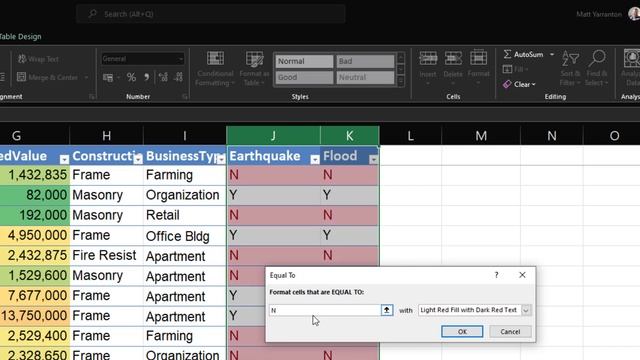Select the cell with 7,677,000
Image resolution: width=640 pixels, height=360 pixels.
coord(35,296)
